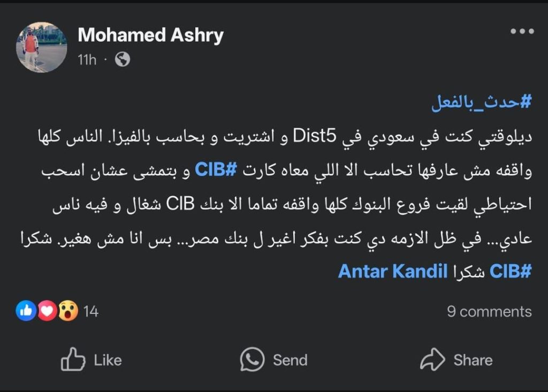The height and width of the screenshot is (392, 548).
Task: Click the 11h post timestamp
Action: coord(87,59)
